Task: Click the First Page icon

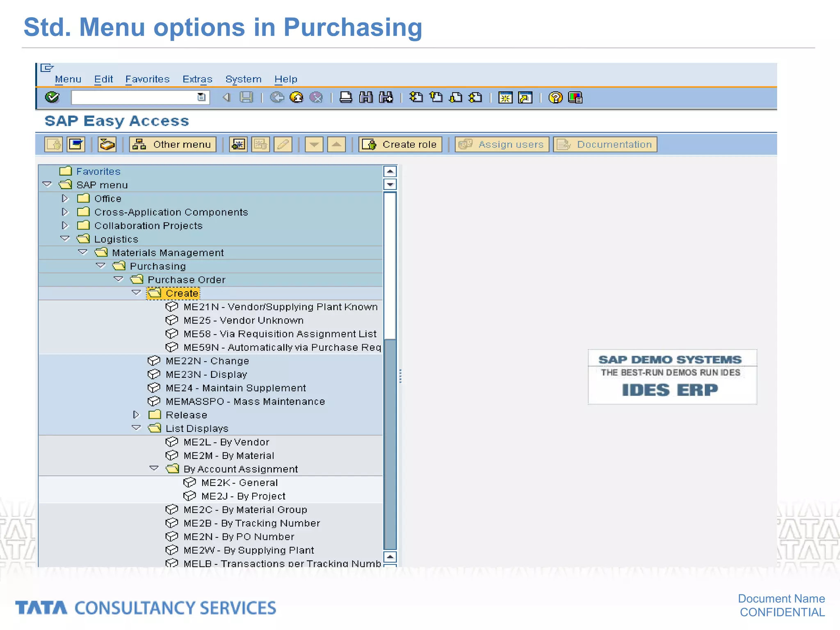Action: click(416, 97)
